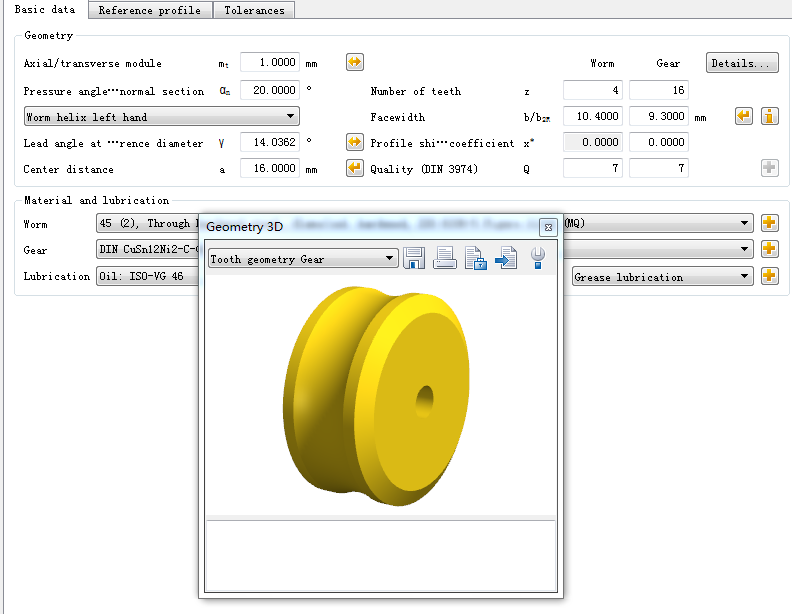This screenshot has width=792, height=614.
Task: Click the Worm number of teeth field
Action: 593,91
